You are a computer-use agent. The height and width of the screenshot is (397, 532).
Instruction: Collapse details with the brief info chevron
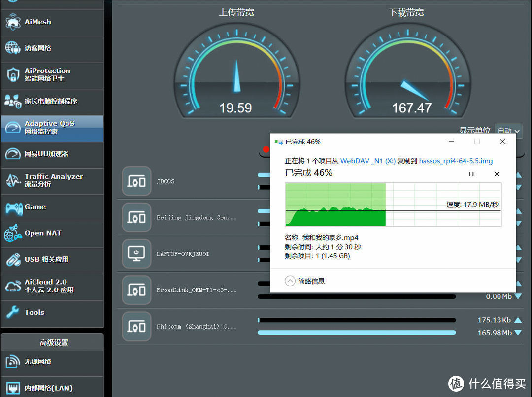tap(291, 281)
